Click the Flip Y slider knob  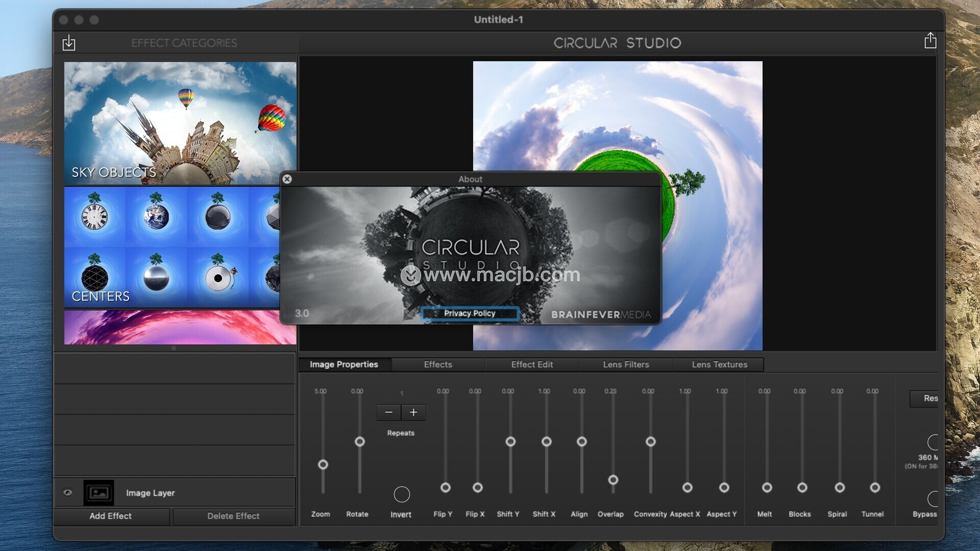[445, 487]
